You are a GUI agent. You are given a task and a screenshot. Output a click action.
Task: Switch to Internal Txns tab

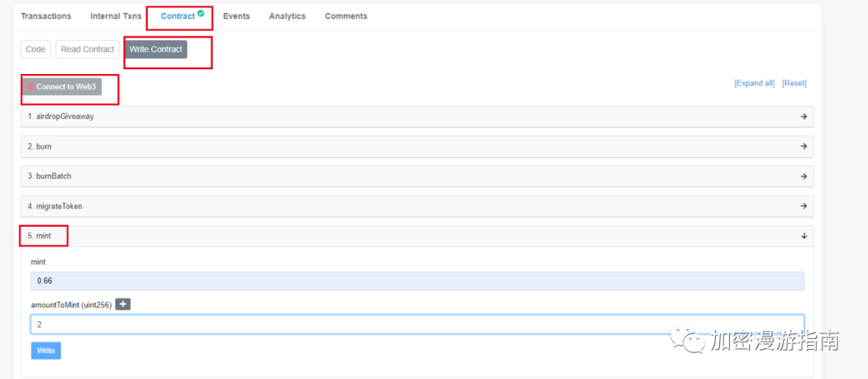pos(116,16)
